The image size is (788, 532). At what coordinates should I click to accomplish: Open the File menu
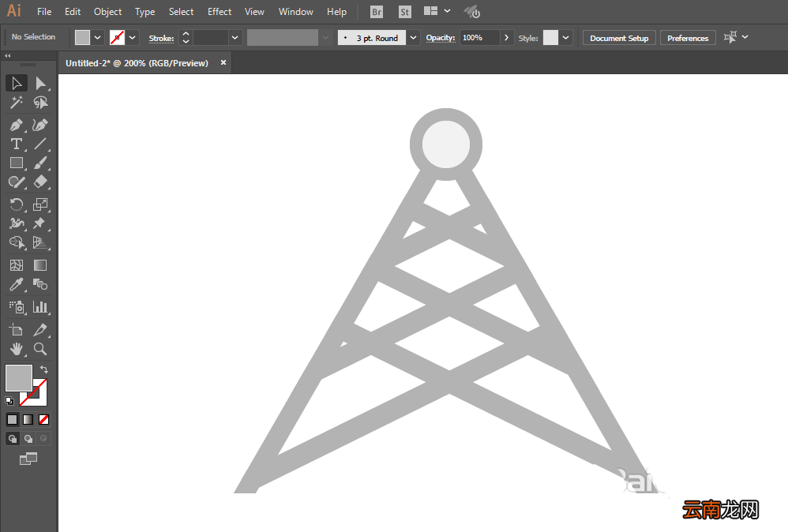[44, 12]
